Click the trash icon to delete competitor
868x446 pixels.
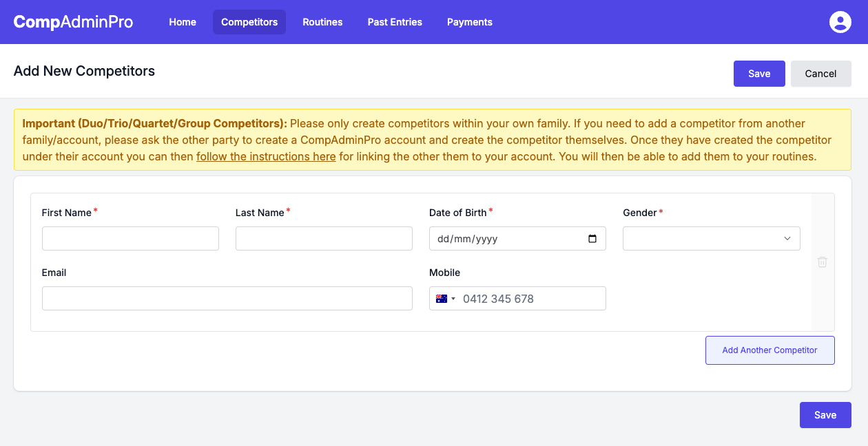823,262
